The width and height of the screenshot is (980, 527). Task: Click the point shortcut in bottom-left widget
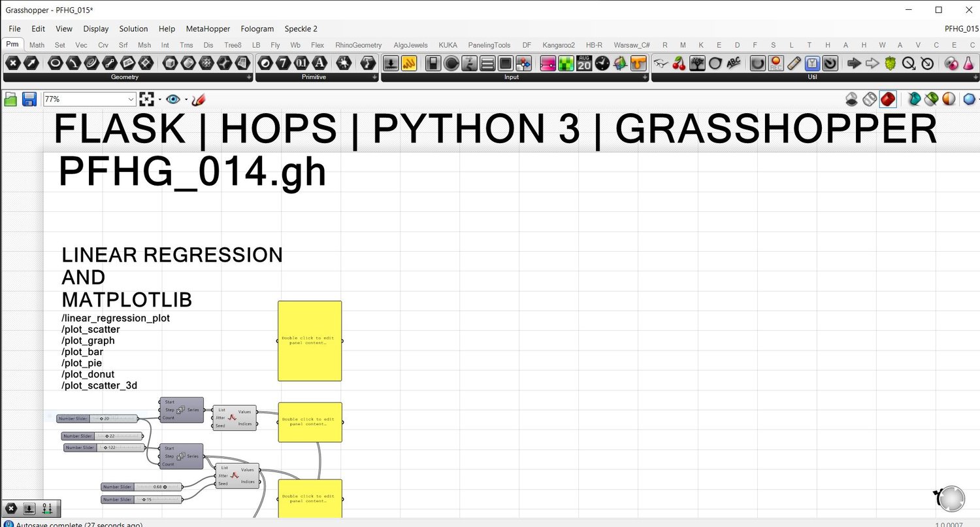click(x=10, y=509)
